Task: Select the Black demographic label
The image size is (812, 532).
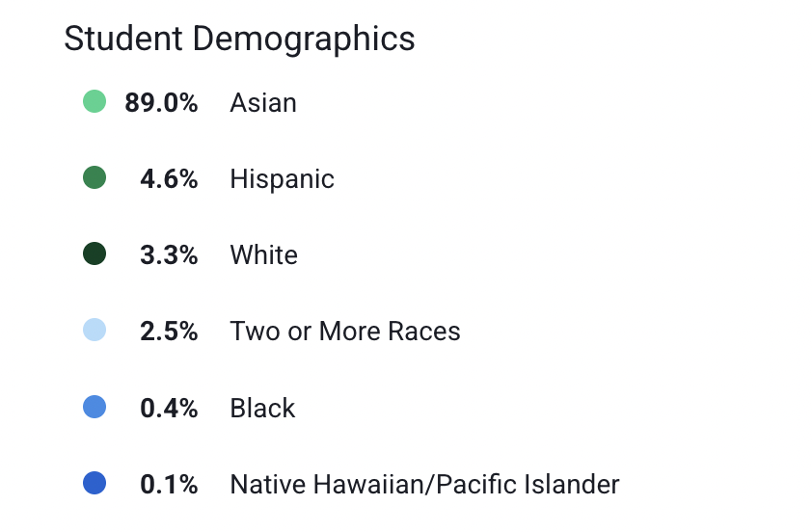Action: 262,408
